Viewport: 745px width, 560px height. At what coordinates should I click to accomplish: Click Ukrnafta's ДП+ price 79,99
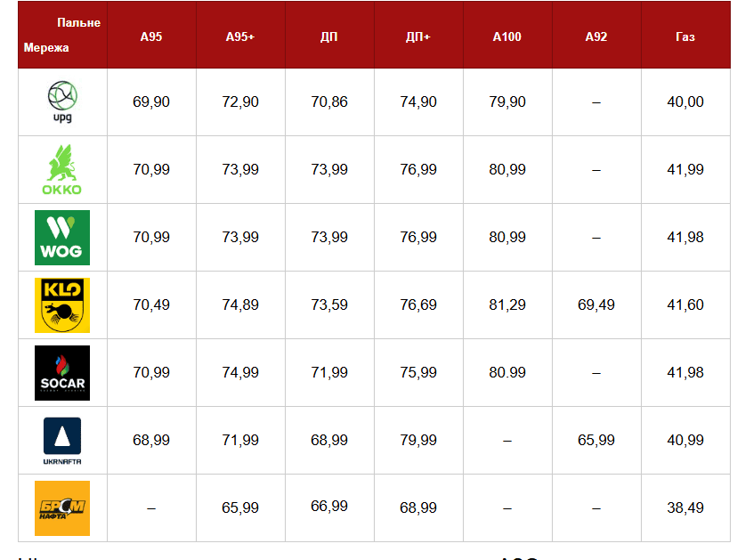point(418,441)
